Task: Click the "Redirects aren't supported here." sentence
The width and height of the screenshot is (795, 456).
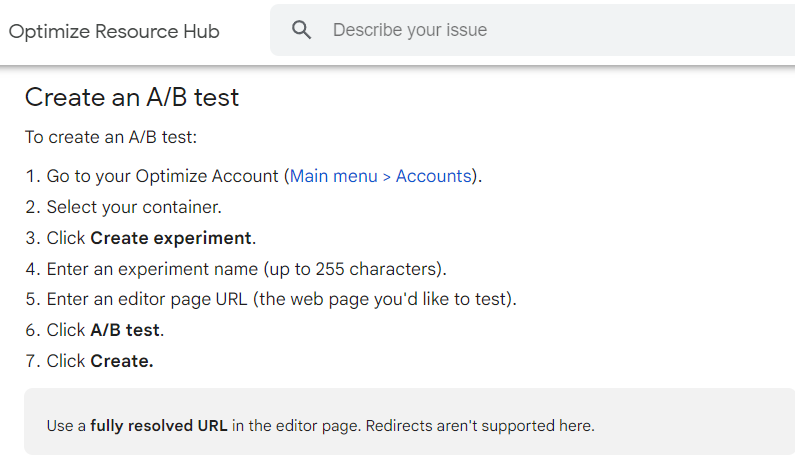Action: pyautogui.click(x=480, y=426)
